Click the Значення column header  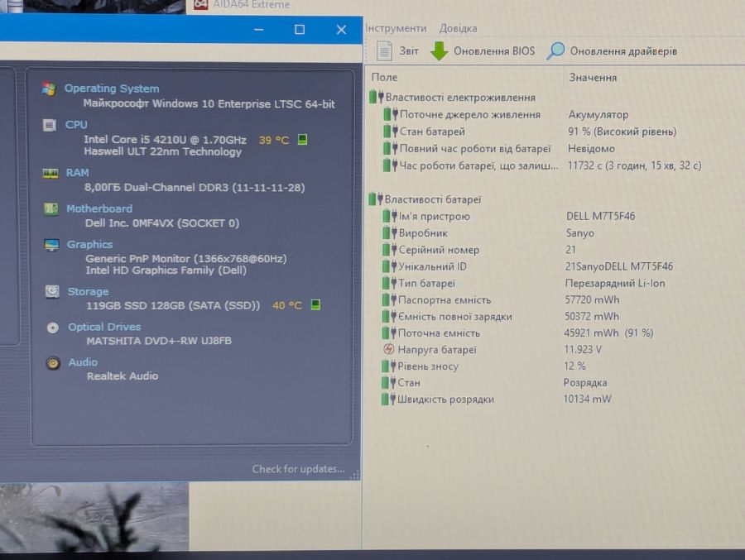[593, 78]
